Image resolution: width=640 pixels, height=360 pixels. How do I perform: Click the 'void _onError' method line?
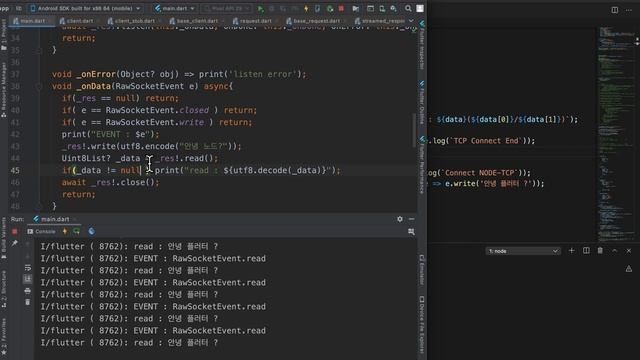point(179,74)
